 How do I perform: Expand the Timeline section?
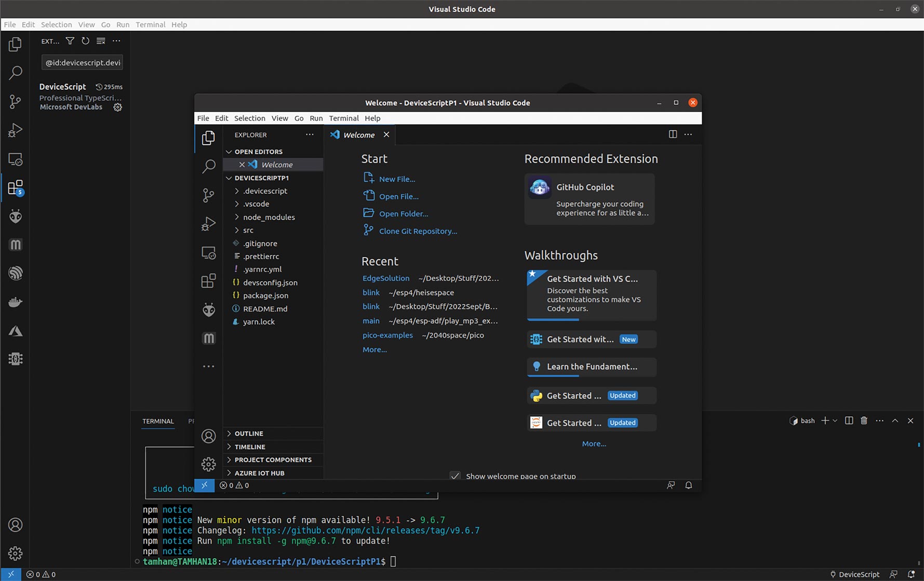[x=273, y=447]
